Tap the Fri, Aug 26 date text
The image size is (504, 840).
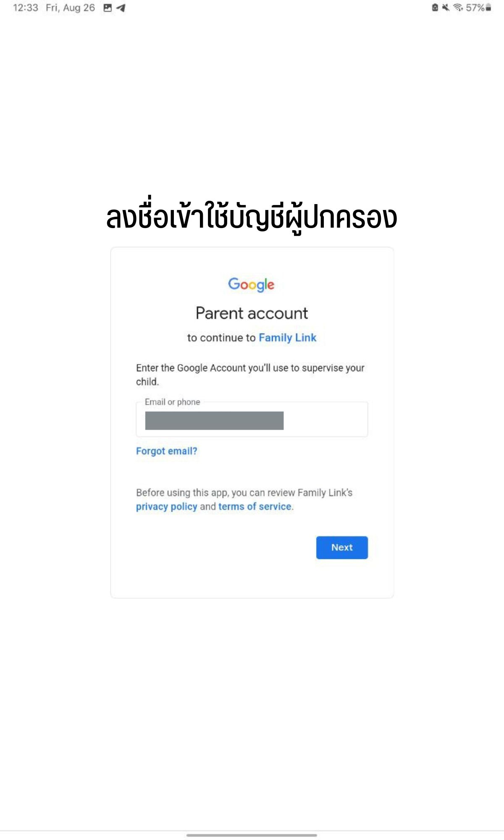tap(70, 8)
